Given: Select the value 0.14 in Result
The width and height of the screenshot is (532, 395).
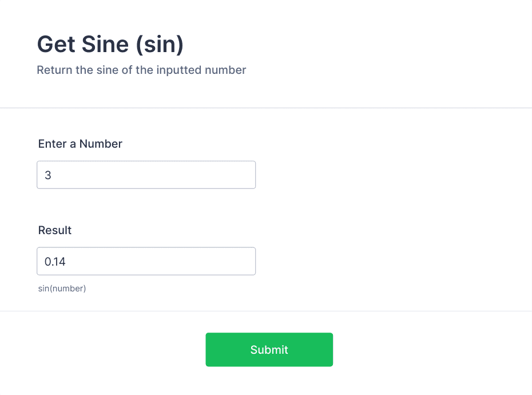Looking at the screenshot, I should 55,262.
